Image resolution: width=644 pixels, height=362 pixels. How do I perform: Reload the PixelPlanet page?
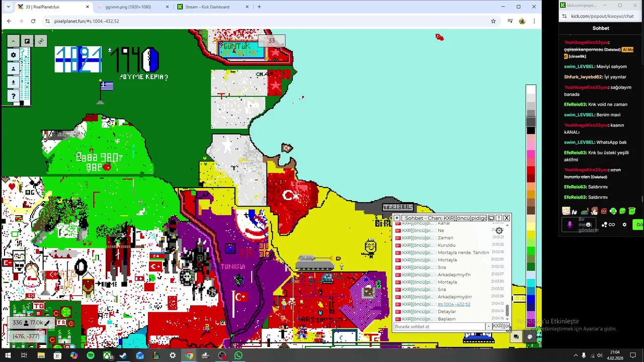[x=33, y=21]
